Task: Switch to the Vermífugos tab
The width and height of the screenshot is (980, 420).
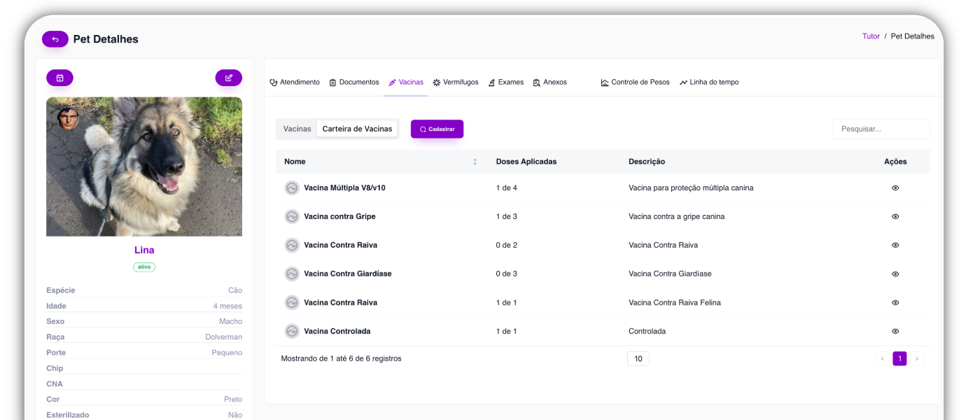Action: (x=456, y=82)
